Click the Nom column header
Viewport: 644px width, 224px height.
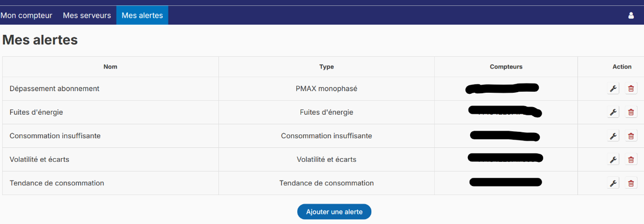pos(111,67)
